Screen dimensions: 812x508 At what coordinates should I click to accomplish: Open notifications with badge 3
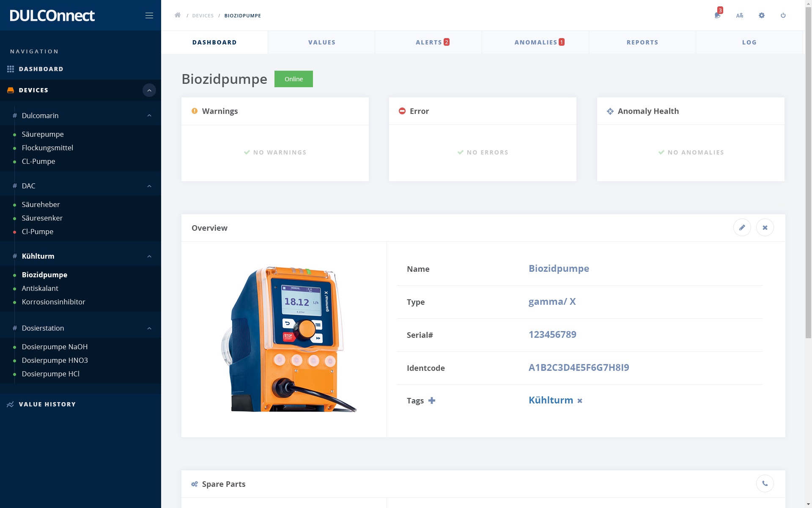[x=718, y=15]
